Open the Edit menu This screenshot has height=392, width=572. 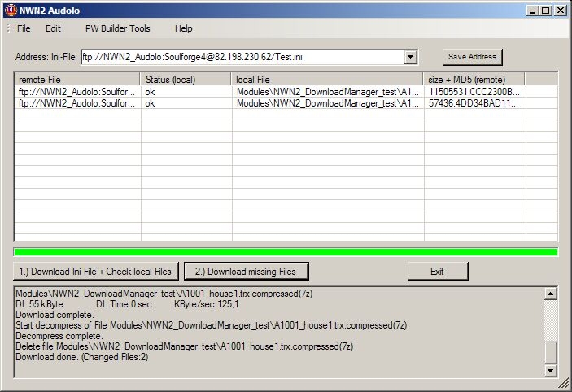click(53, 28)
